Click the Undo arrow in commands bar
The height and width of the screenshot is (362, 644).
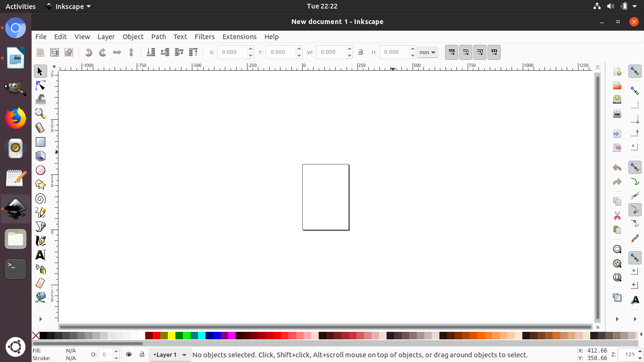pos(617,167)
